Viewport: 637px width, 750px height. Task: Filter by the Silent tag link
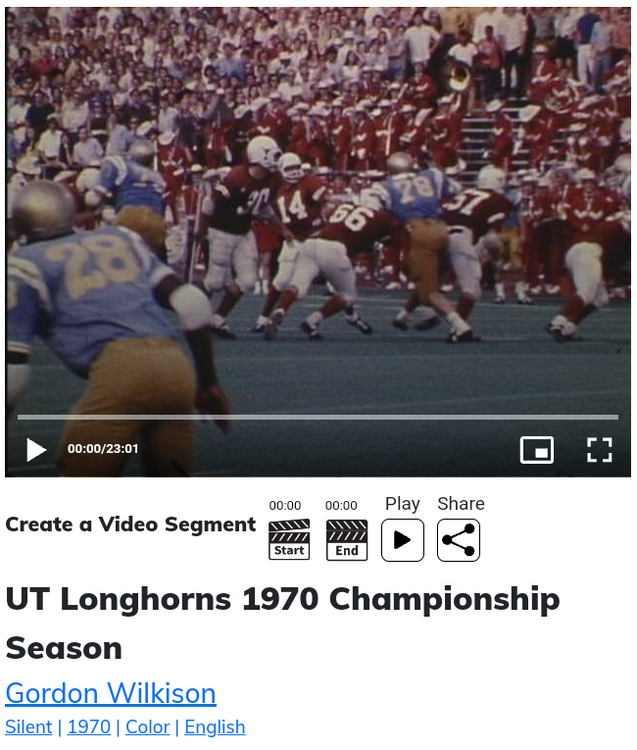pos(29,727)
